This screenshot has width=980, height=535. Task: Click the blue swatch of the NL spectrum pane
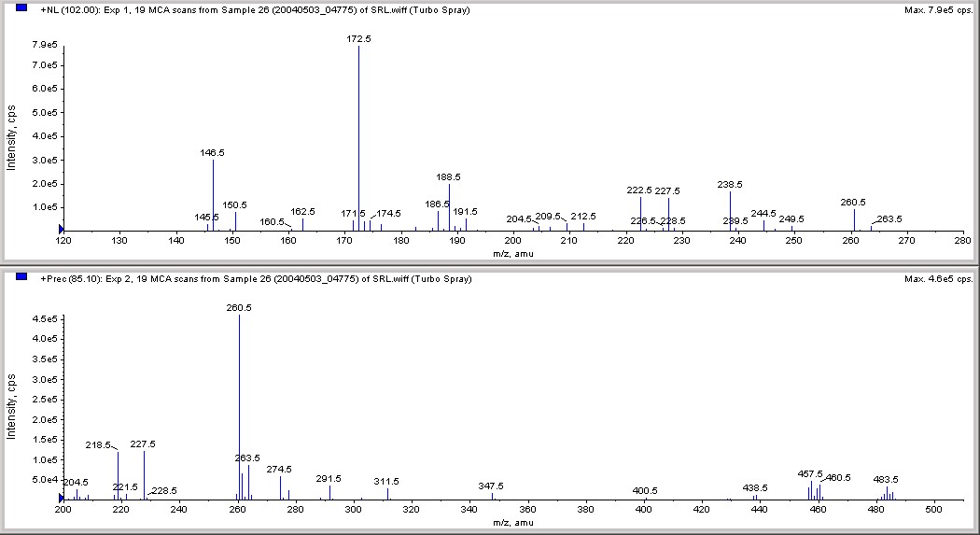click(21, 7)
